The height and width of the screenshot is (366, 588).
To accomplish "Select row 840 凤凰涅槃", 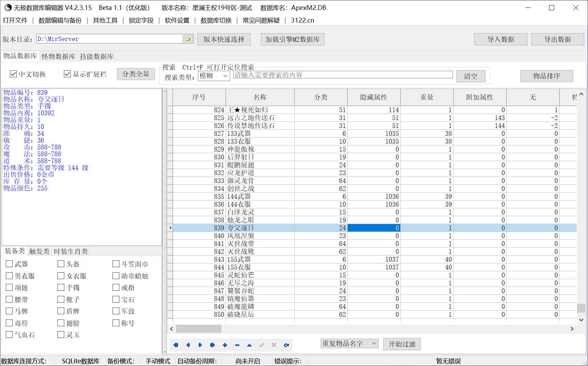I will [375, 236].
